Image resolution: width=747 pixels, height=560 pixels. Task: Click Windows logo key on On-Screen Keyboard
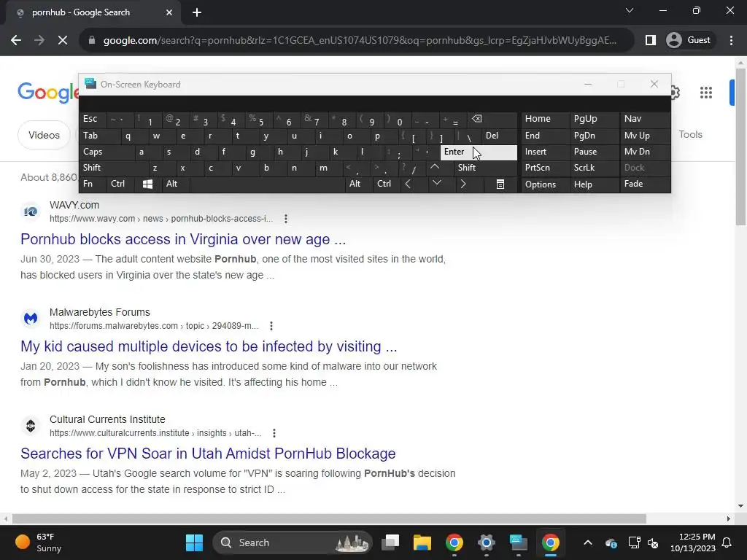(147, 184)
